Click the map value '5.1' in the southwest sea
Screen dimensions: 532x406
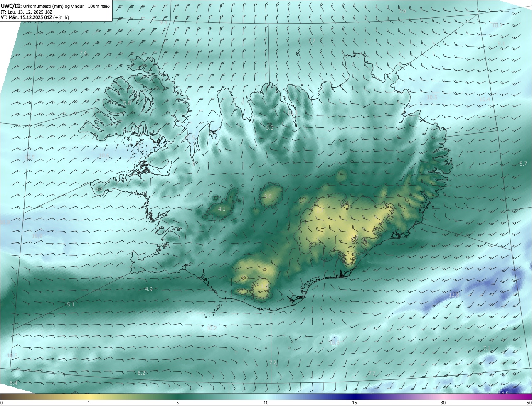click(x=71, y=304)
